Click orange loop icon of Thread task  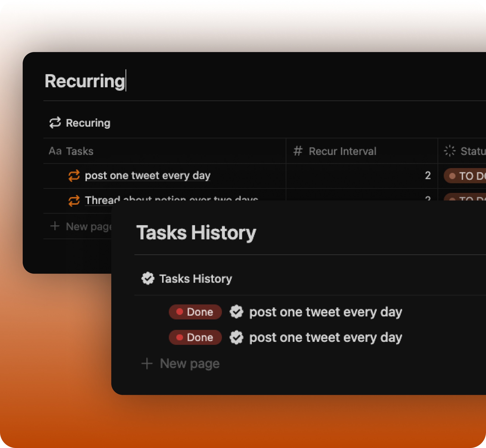pyautogui.click(x=74, y=200)
